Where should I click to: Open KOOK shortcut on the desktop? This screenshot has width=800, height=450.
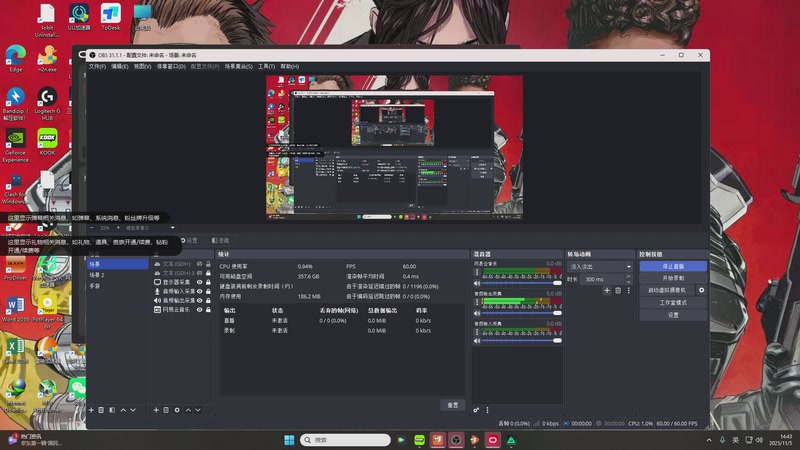47,142
